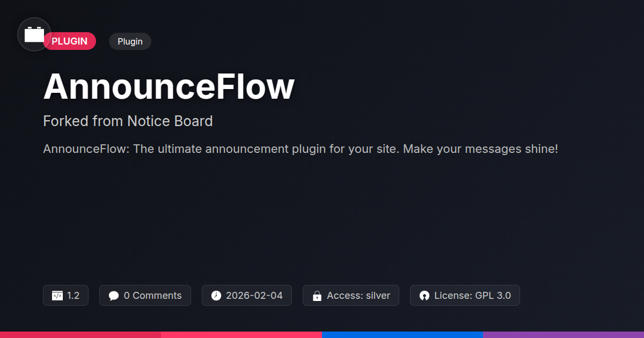Screen dimensions: 644x338
Task: Open the AnnounceFlow title heading
Action: (169, 86)
